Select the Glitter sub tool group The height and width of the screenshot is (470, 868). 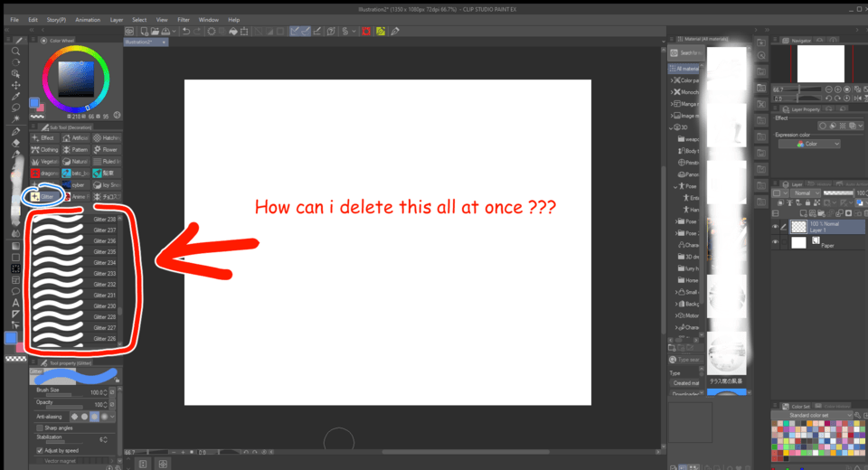point(44,196)
